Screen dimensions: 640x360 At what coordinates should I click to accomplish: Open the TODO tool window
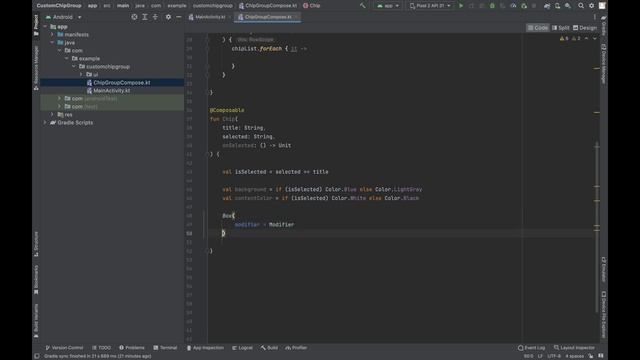[x=101, y=348]
